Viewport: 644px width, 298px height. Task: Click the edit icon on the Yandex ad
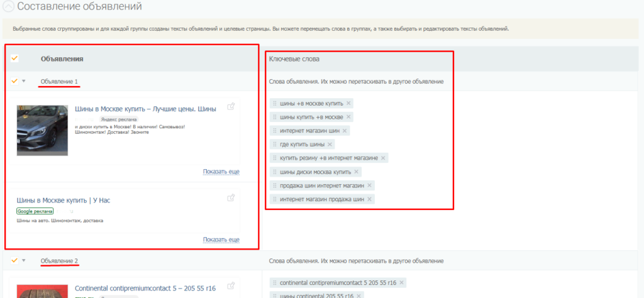231,107
